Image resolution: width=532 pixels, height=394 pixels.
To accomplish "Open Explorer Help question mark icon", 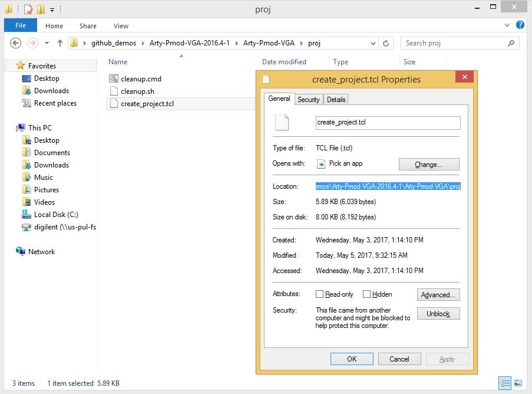I will click(520, 25).
